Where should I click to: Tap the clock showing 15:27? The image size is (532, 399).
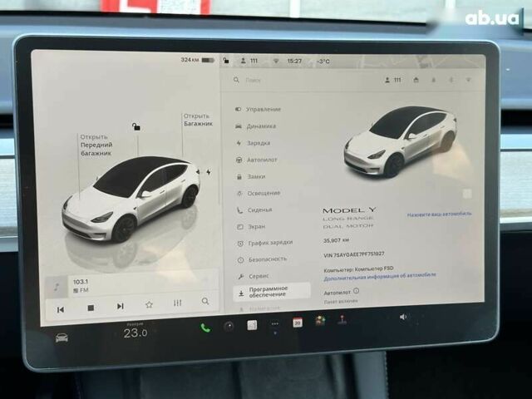(x=294, y=61)
